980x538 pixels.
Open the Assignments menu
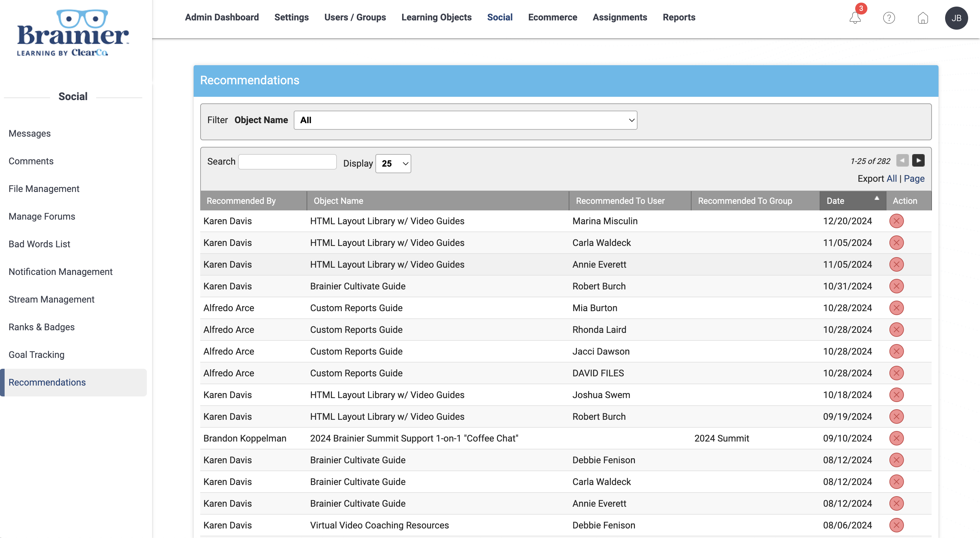click(x=620, y=17)
